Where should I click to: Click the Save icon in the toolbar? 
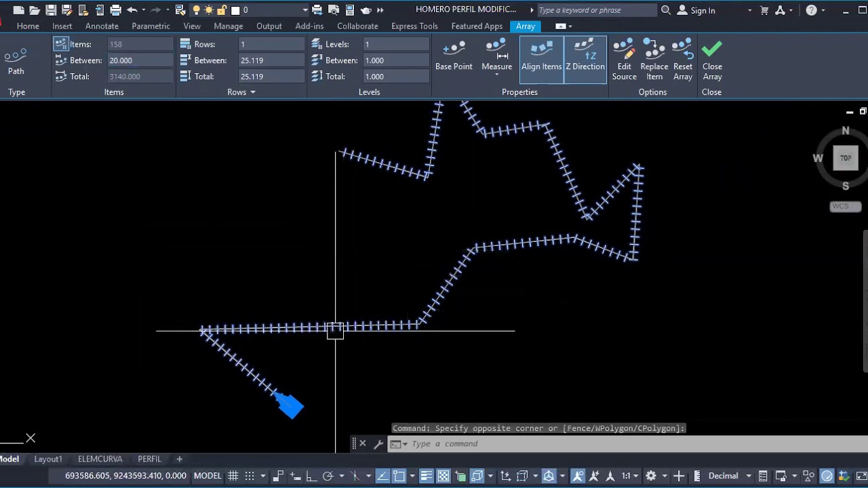click(51, 10)
